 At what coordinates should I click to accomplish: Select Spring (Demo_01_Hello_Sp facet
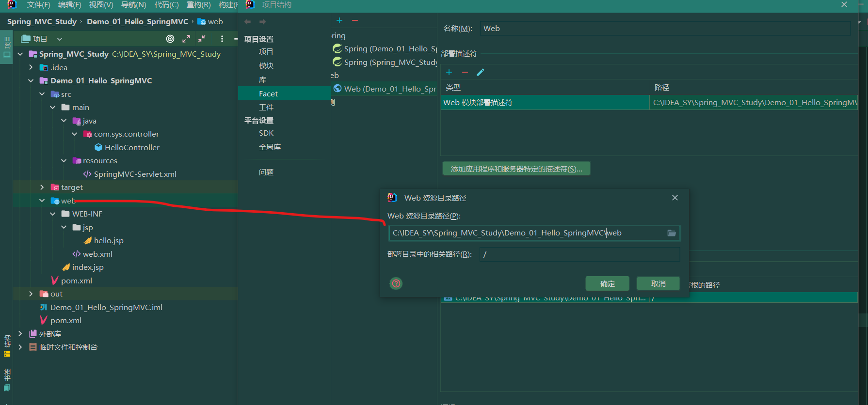pos(385,48)
